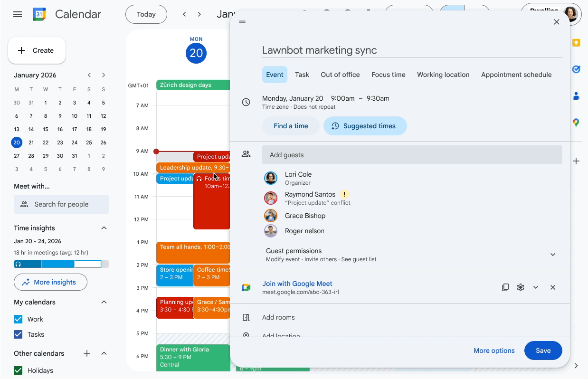Open the main menu hamburger icon
The image size is (588, 379).
18,14
